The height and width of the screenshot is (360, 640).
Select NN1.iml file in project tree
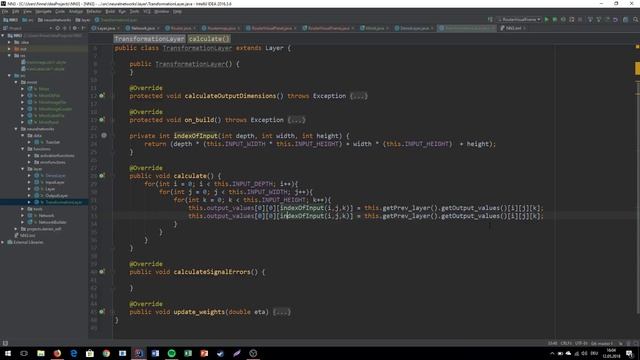27,236
